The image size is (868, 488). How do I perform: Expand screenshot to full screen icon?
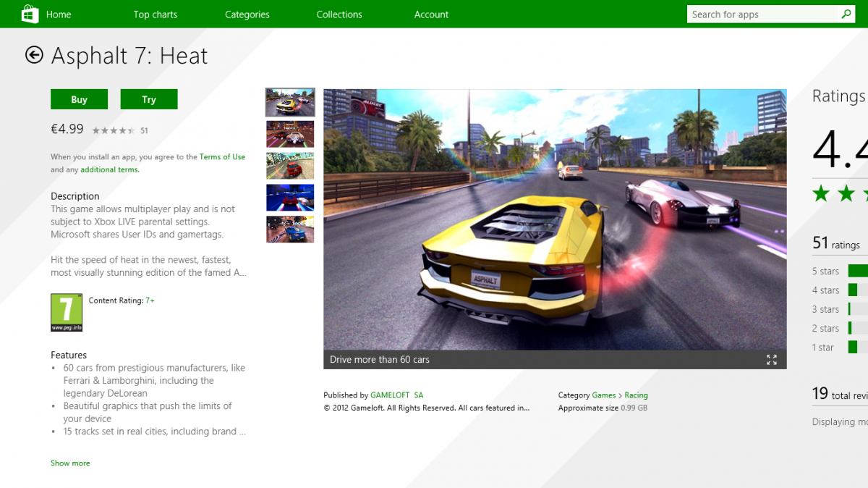pyautogui.click(x=771, y=360)
